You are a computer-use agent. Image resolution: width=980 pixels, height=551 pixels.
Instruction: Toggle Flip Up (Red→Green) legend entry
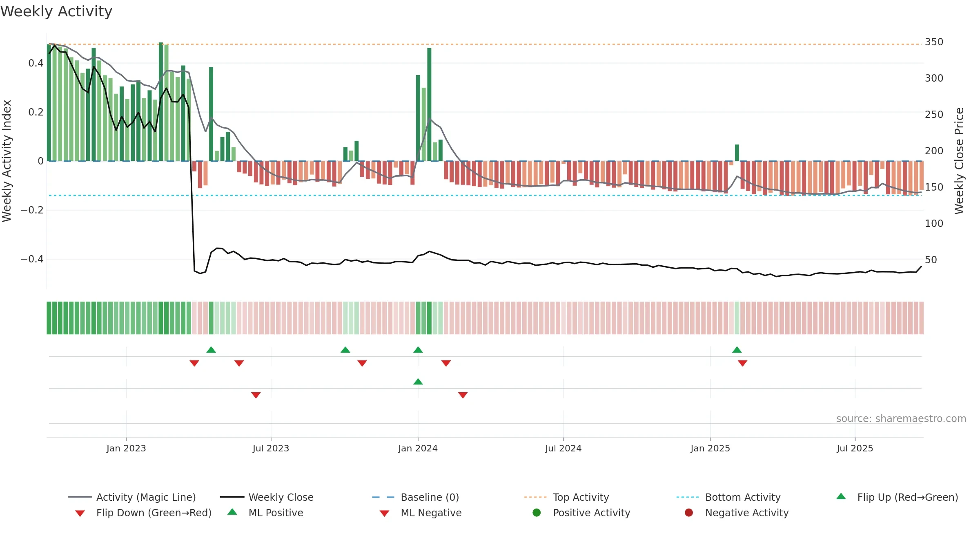point(897,497)
